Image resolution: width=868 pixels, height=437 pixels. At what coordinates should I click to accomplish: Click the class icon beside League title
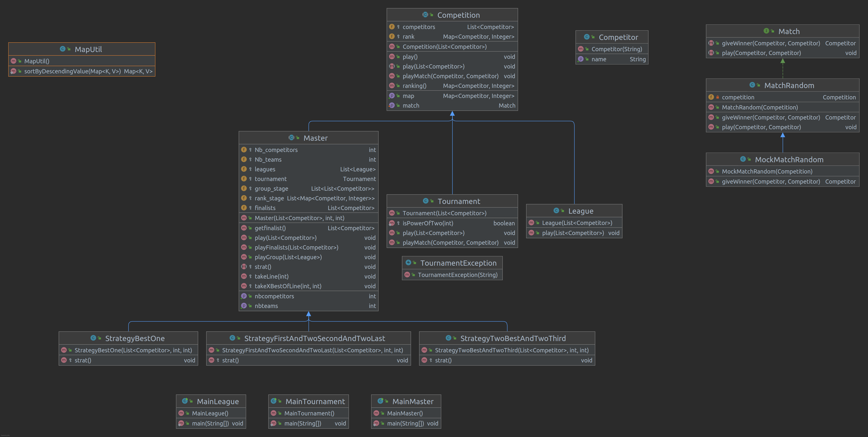click(556, 211)
